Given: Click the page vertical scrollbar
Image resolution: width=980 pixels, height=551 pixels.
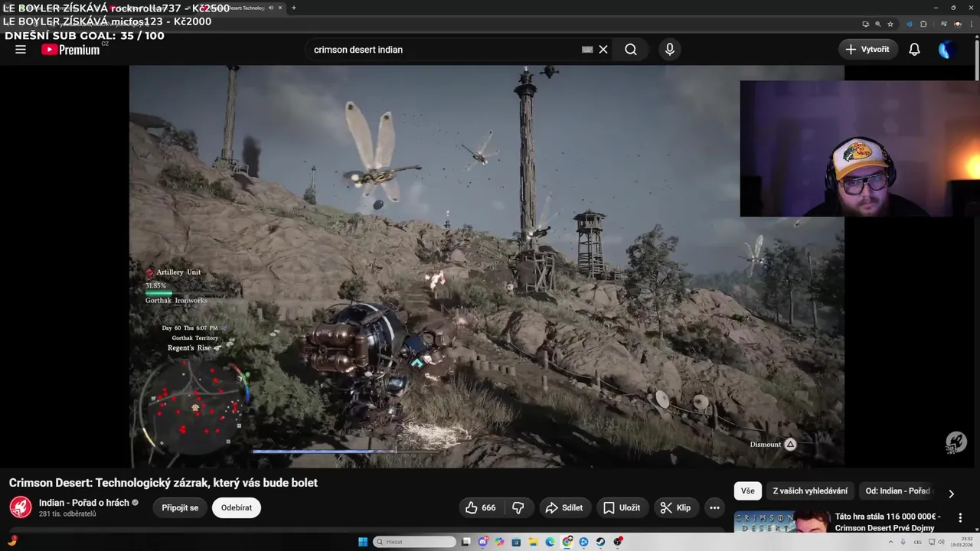Looking at the screenshot, I should (976, 60).
